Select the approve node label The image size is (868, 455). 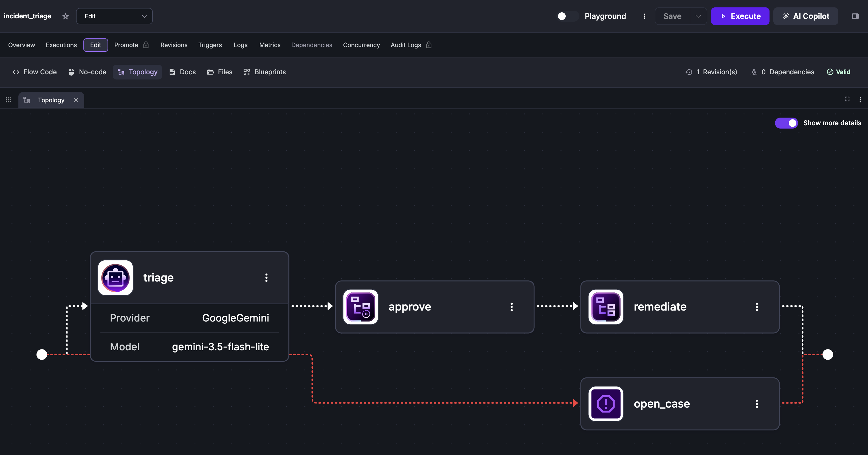(410, 307)
